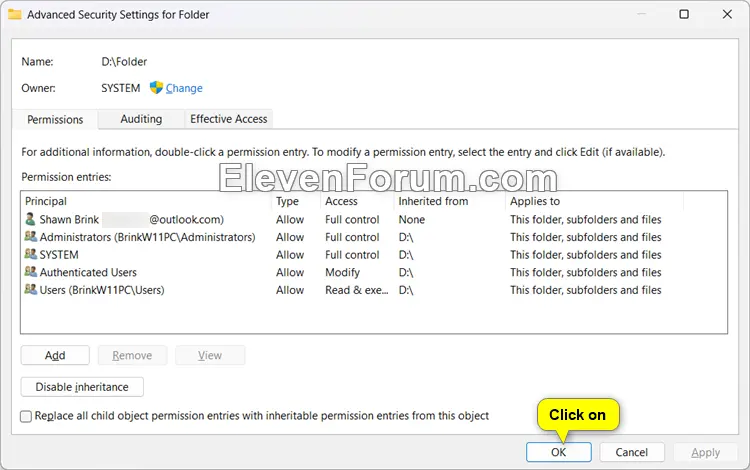The image size is (750, 470).
Task: Click the 'Read & exe...' access value
Action: pos(357,290)
